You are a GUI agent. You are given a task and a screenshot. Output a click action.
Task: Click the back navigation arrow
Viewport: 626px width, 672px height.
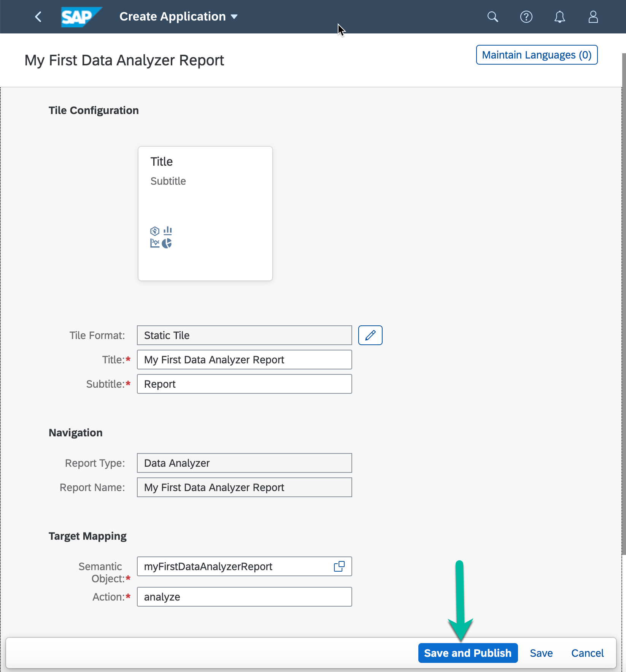[38, 17]
